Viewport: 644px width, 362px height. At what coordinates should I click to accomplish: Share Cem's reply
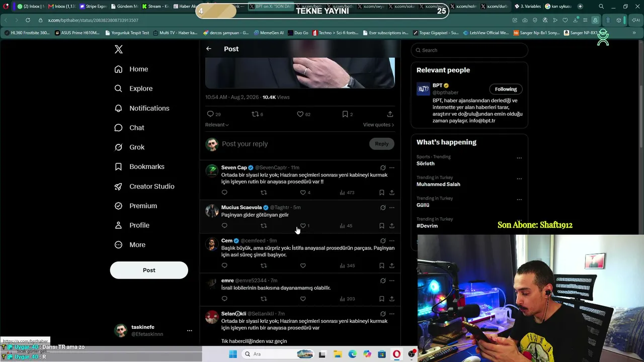(392, 265)
